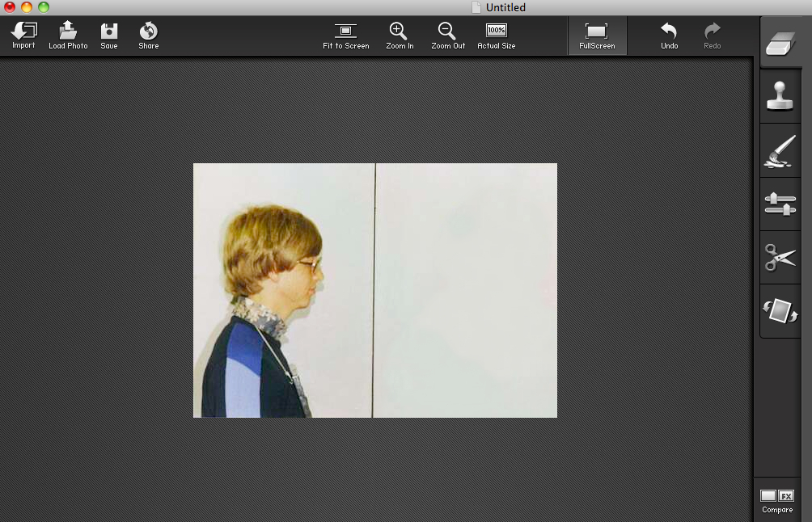Choose the Paint Brush tool
The width and height of the screenshot is (812, 522).
click(780, 150)
